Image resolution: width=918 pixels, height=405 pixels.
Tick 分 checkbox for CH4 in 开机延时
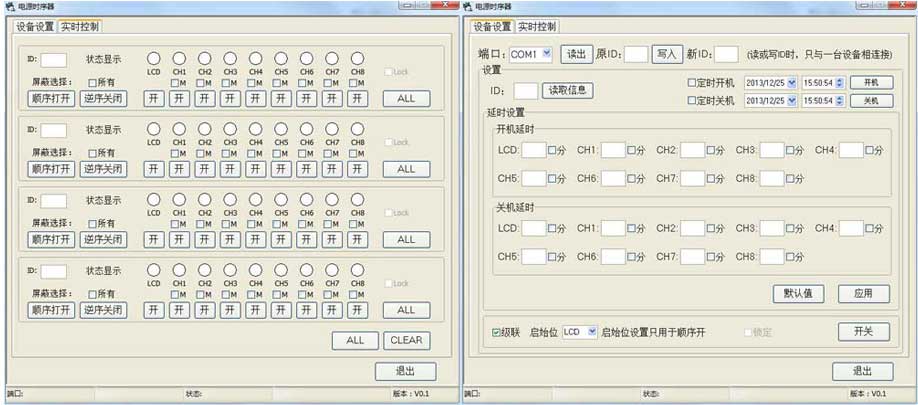[x=869, y=150]
